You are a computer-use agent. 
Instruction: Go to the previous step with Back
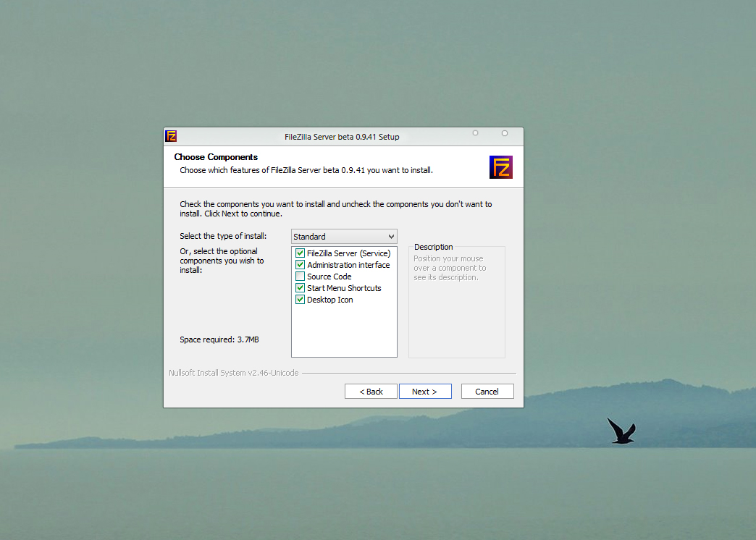371,392
